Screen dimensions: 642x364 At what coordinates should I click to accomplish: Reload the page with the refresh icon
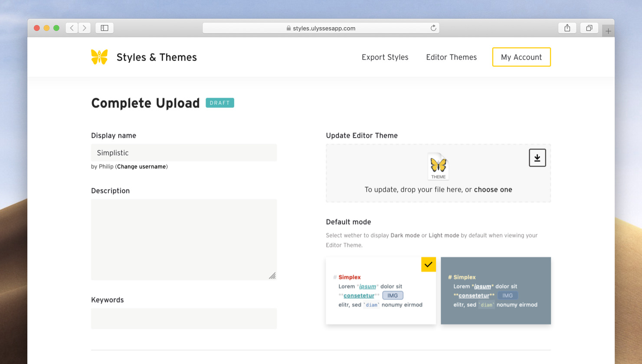(x=433, y=28)
